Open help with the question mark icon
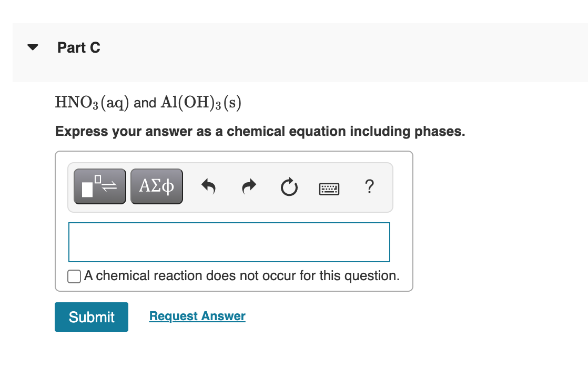Screen dimensions: 588x376 [369, 186]
